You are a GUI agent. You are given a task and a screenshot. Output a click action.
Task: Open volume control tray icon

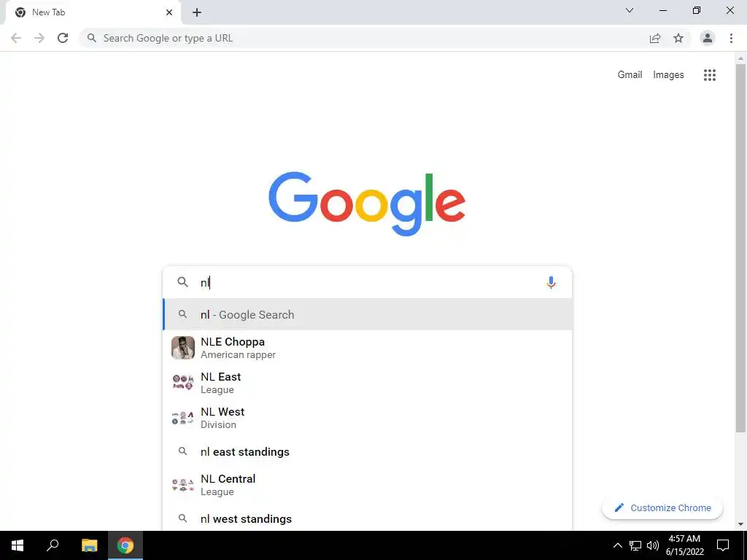[653, 545]
